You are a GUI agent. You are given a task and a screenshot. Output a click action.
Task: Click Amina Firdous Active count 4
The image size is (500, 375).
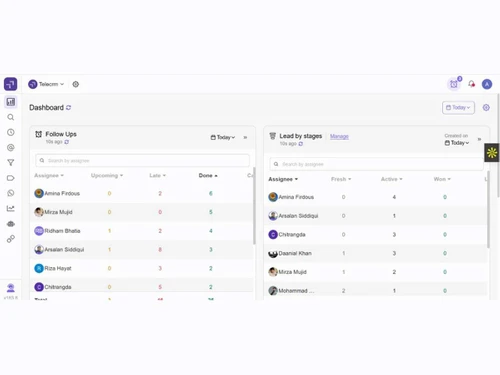394,197
